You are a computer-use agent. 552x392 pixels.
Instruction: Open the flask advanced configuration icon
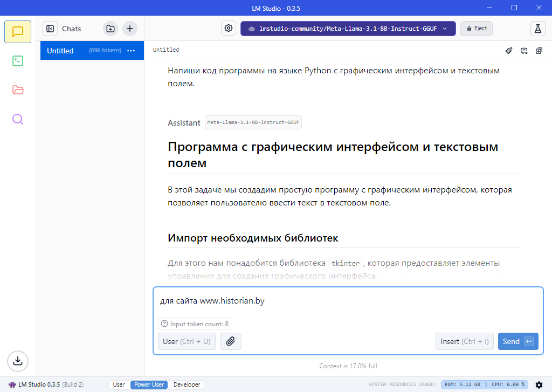click(x=537, y=29)
